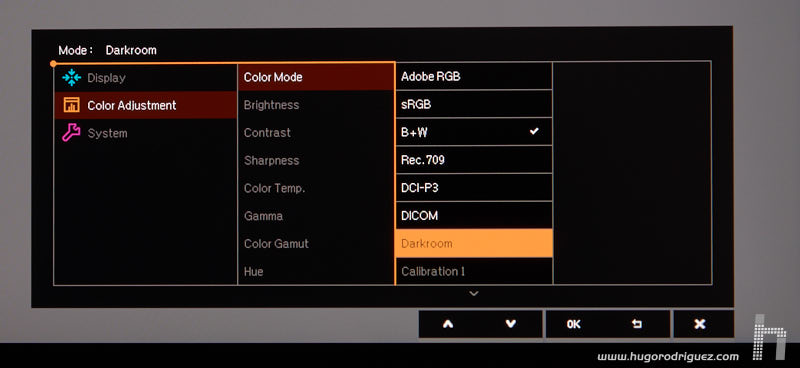Open the System menu category
Viewport: 800px width, 368px height.
(145, 133)
